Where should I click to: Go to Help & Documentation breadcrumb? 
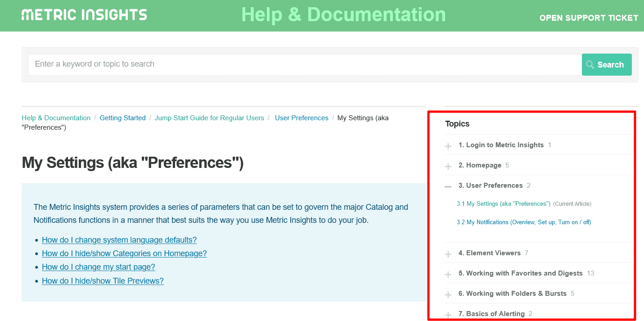pyautogui.click(x=56, y=118)
